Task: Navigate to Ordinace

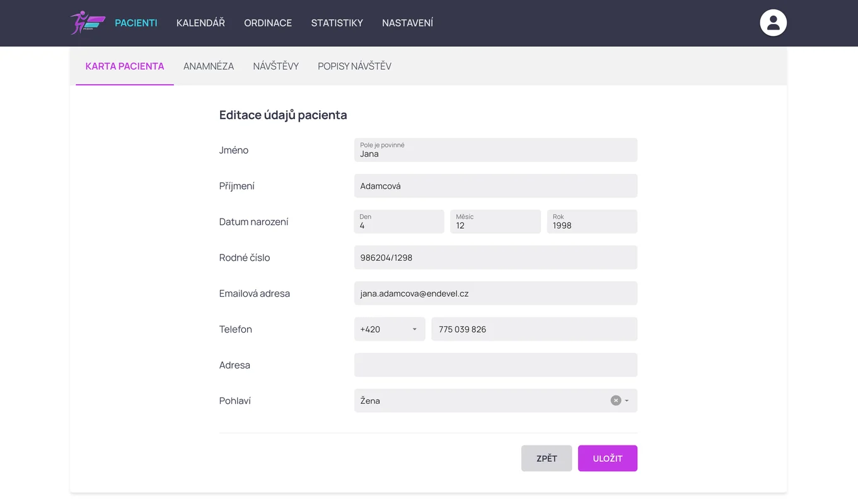Action: click(x=268, y=23)
